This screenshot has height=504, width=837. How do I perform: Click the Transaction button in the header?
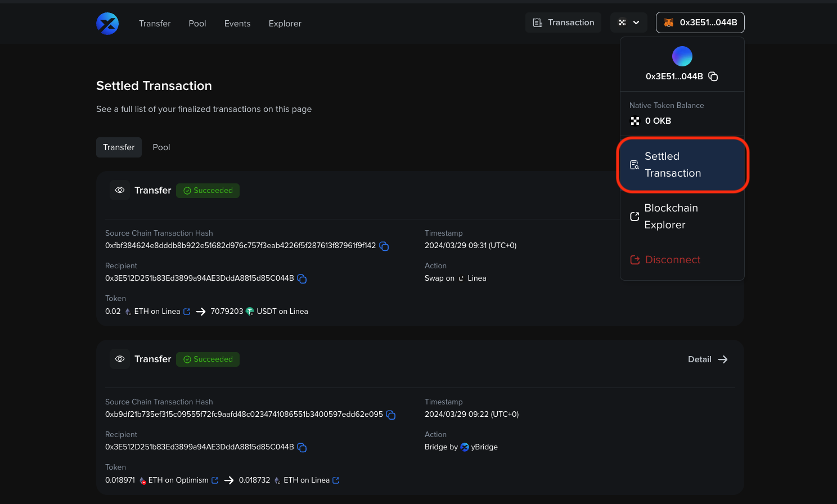tap(563, 22)
